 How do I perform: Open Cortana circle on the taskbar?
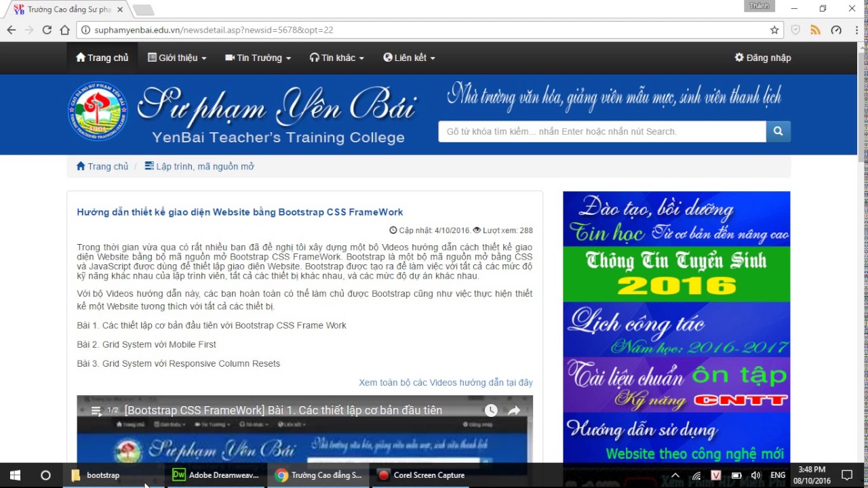(45, 475)
